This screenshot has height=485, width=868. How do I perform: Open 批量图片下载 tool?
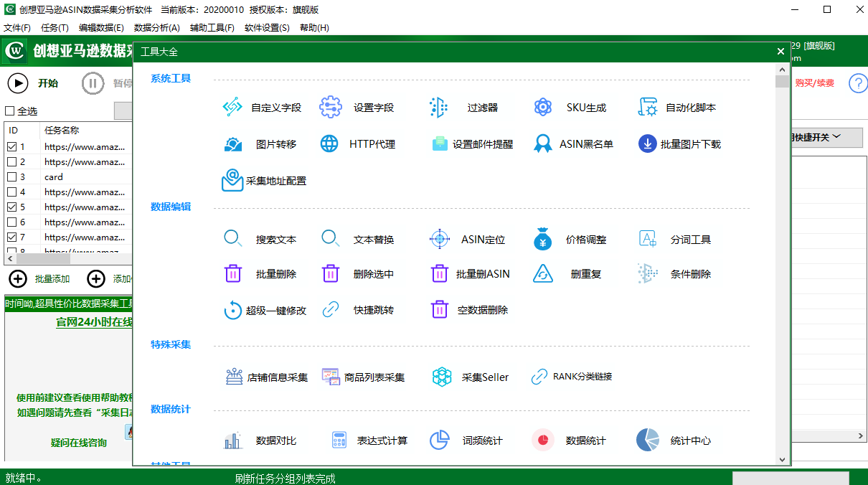coord(679,144)
